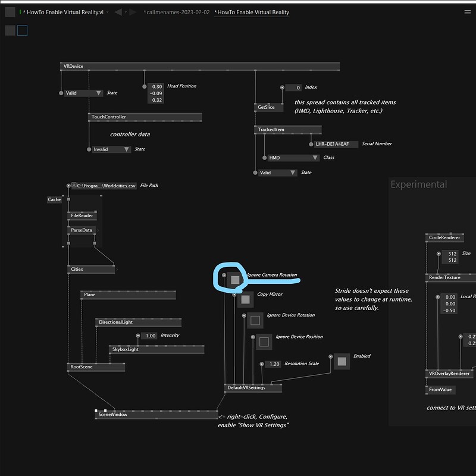Enable the Ignore Device Rotation checkbox

click(255, 320)
